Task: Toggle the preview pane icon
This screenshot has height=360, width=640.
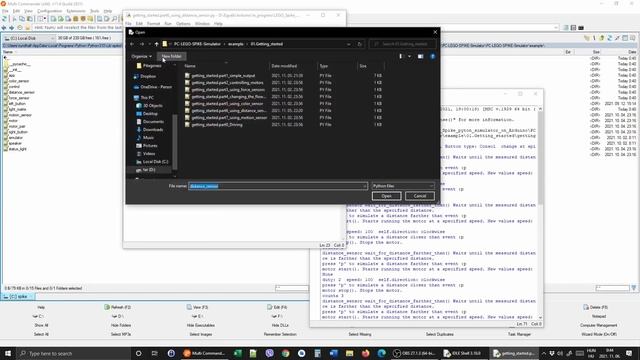Action: (x=420, y=56)
